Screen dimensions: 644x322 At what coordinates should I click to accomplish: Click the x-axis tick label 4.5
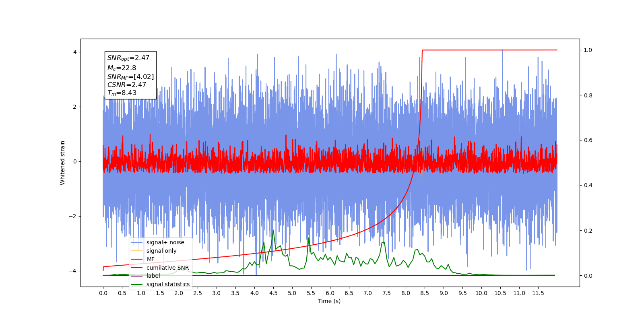point(273,293)
